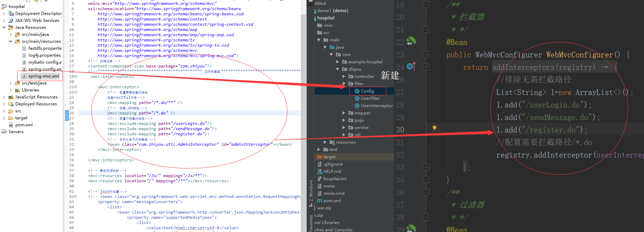Click the HELP.md file icon
Screen dimensions: 644x232
point(320,171)
